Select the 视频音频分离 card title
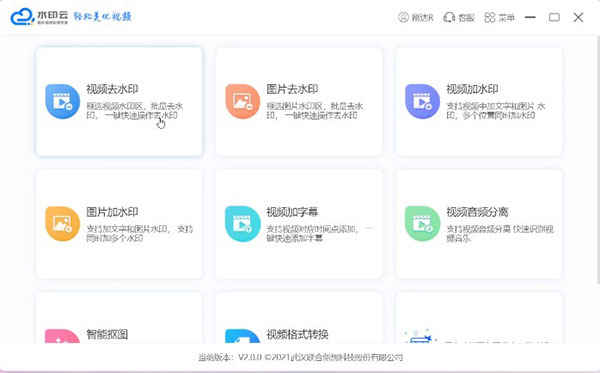 click(x=477, y=212)
